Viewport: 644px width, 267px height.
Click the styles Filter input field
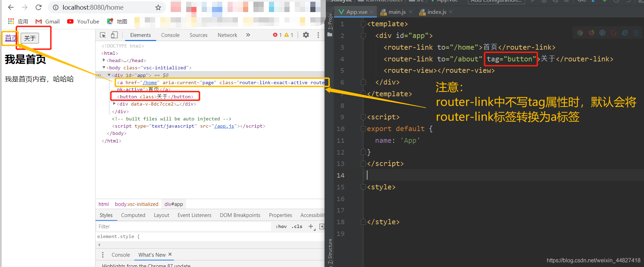[x=183, y=227]
